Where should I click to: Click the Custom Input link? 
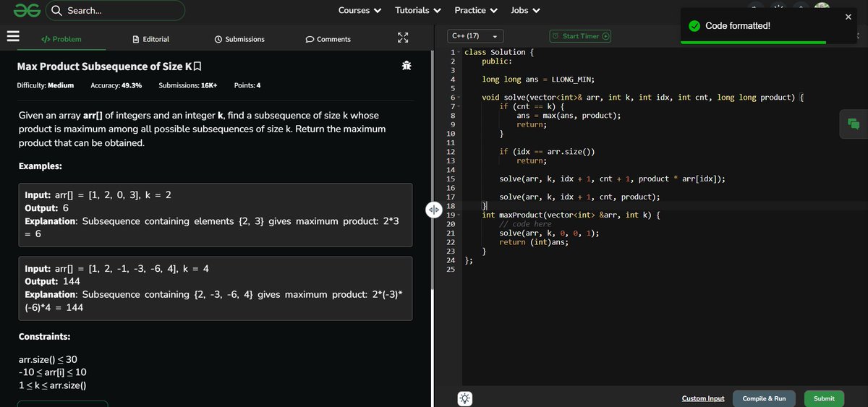pos(703,398)
